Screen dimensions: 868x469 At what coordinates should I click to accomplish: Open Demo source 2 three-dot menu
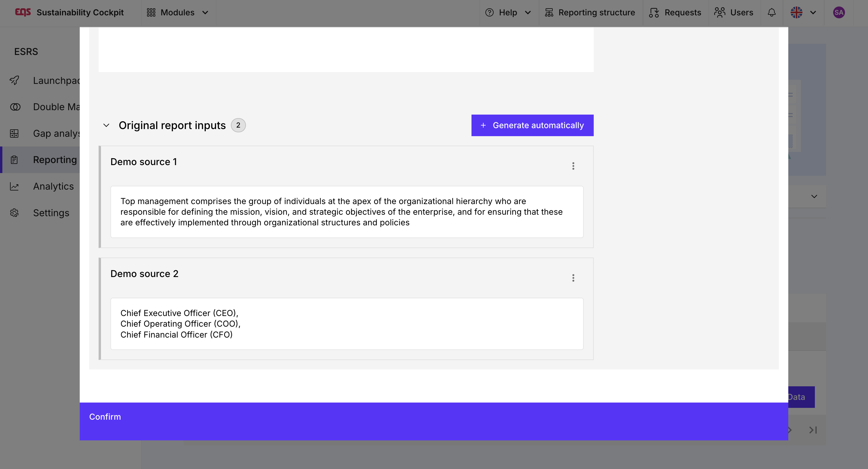tap(573, 278)
